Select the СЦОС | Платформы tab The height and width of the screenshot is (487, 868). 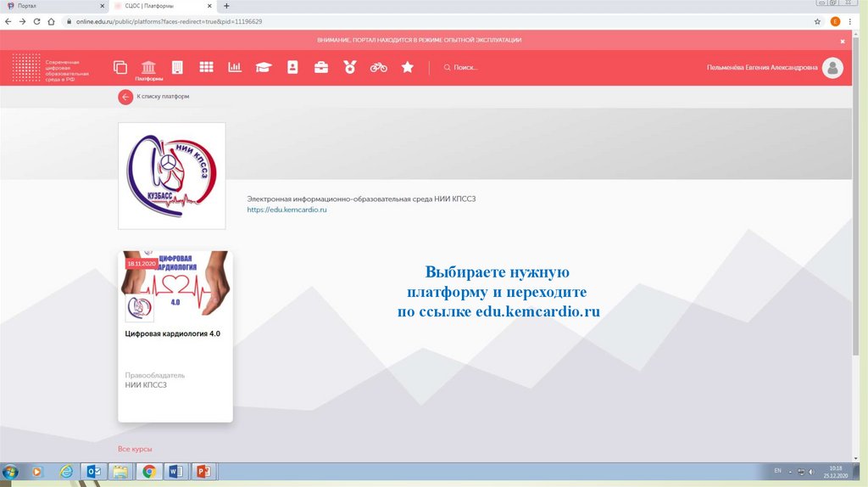(x=162, y=6)
